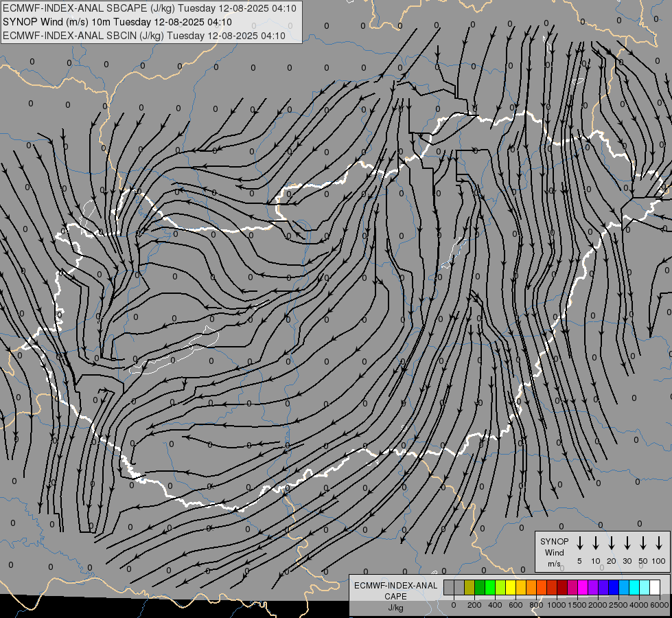Click the 2500 tick label in the CAPE legend
The height and width of the screenshot is (618, 672).
(618, 605)
